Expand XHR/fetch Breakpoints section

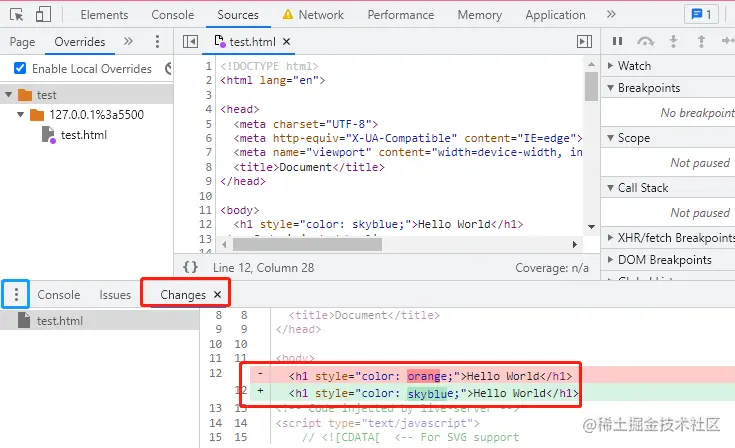click(668, 238)
